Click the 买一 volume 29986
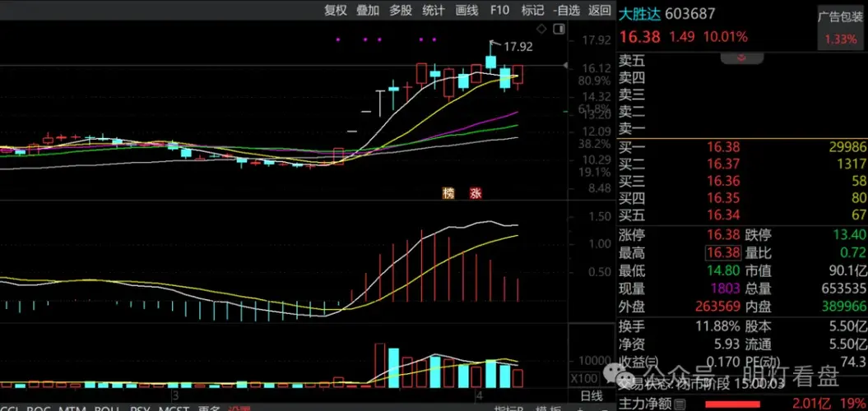The height and width of the screenshot is (411, 868). pyautogui.click(x=847, y=146)
